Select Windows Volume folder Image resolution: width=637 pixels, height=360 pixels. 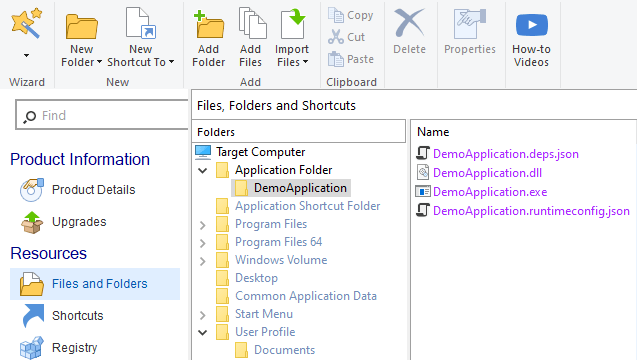click(x=281, y=260)
